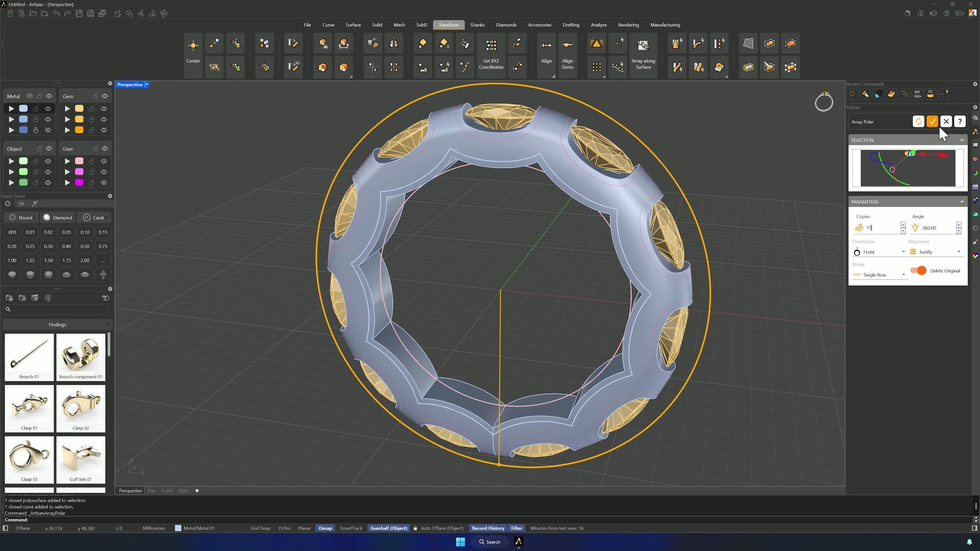
Task: Toggle Gem layer group visibility eye
Action: click(105, 96)
